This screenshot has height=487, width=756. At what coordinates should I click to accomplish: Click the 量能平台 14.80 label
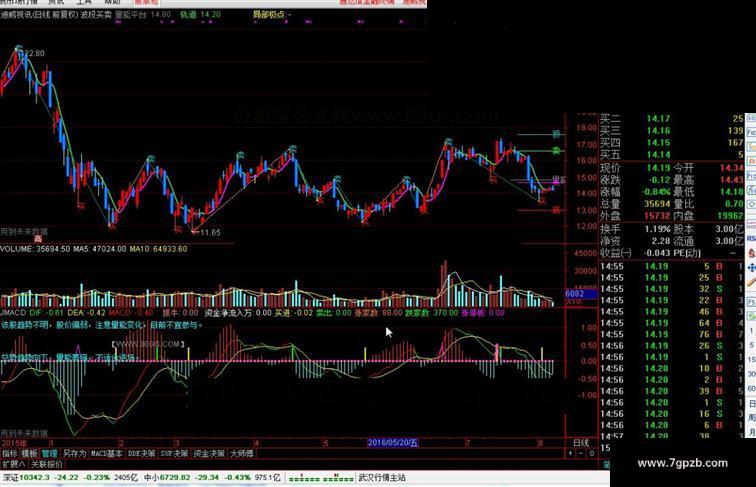(143, 14)
